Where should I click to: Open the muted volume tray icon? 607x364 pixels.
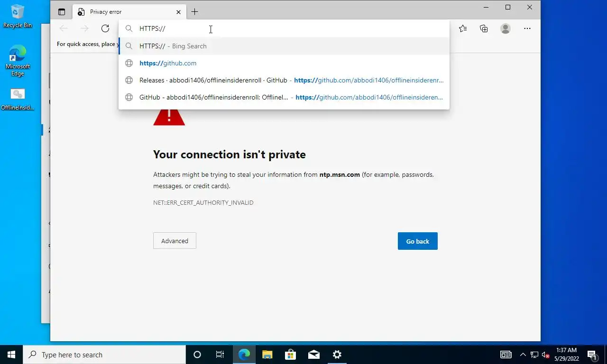(545, 355)
